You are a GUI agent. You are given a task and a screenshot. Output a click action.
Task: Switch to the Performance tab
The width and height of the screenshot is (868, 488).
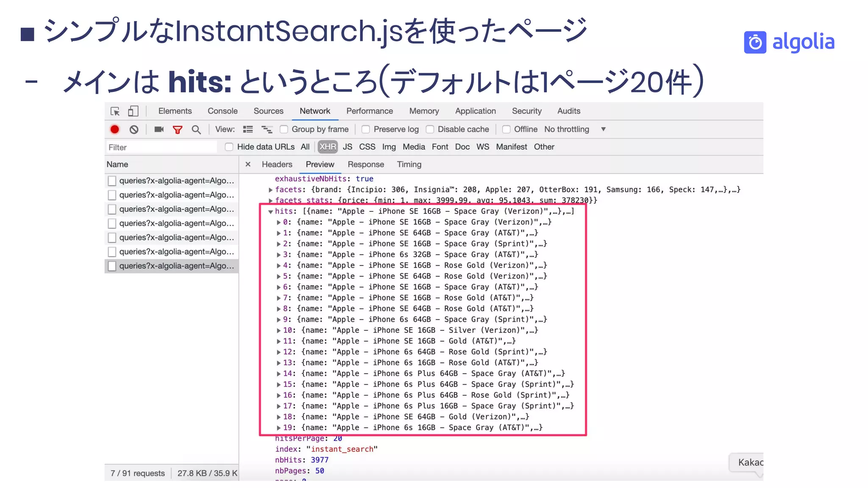(370, 111)
